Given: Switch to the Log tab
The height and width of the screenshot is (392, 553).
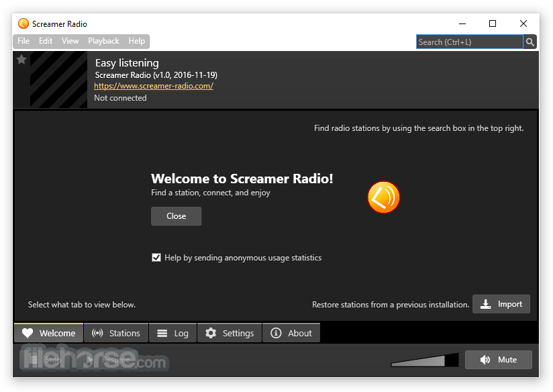Looking at the screenshot, I should 173,333.
